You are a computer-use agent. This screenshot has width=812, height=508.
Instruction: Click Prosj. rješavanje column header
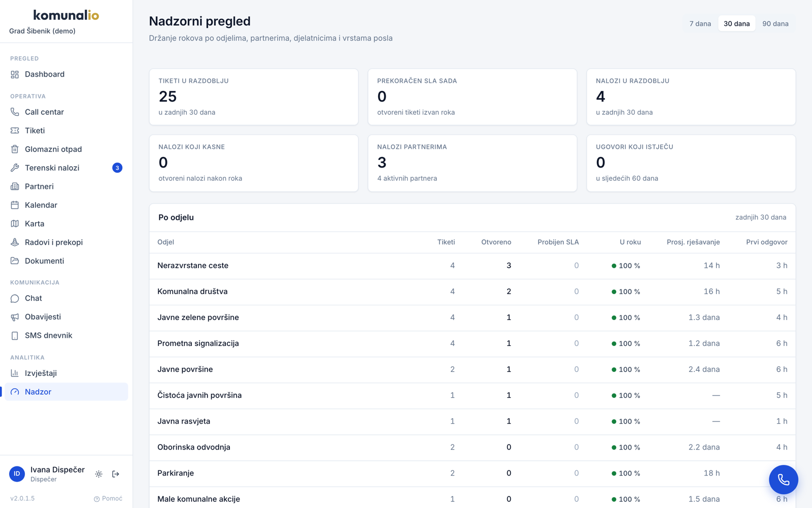click(693, 242)
